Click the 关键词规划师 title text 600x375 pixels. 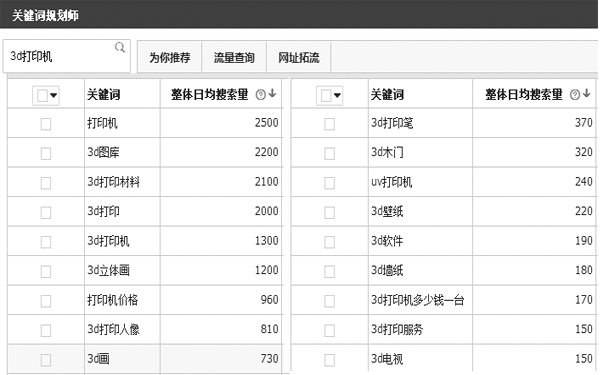point(46,16)
